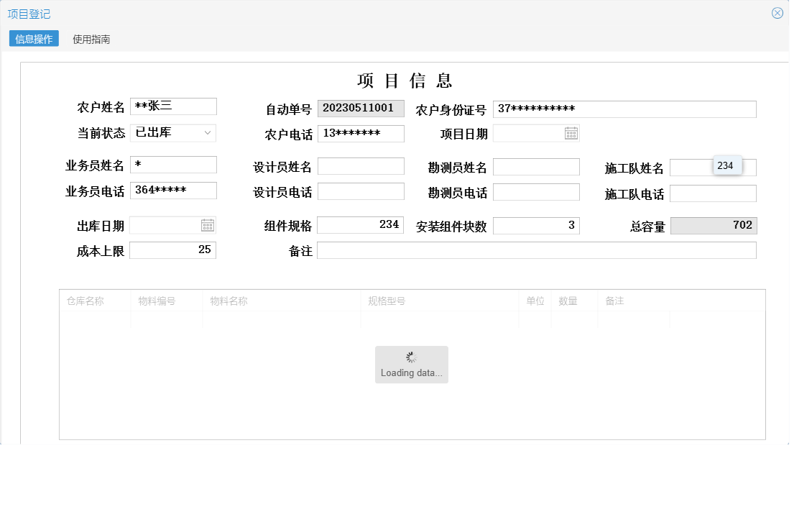
Task: Open the 项目日期 calendar picker
Action: tap(569, 133)
